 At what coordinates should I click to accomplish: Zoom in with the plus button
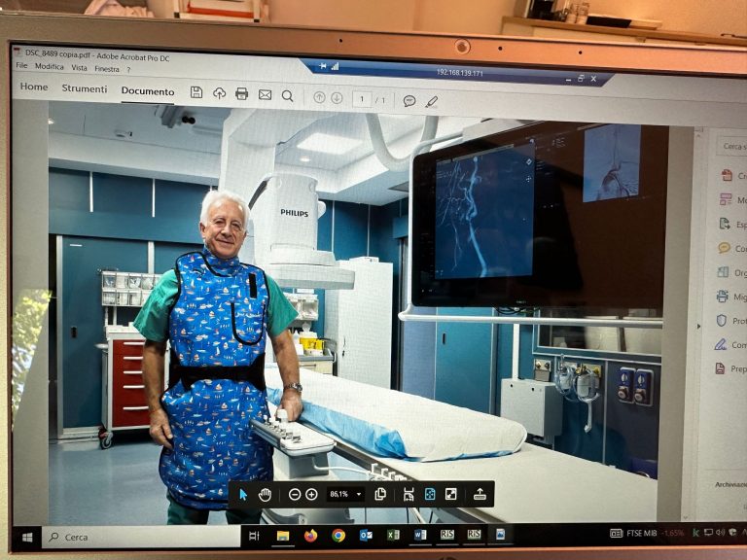311,494
